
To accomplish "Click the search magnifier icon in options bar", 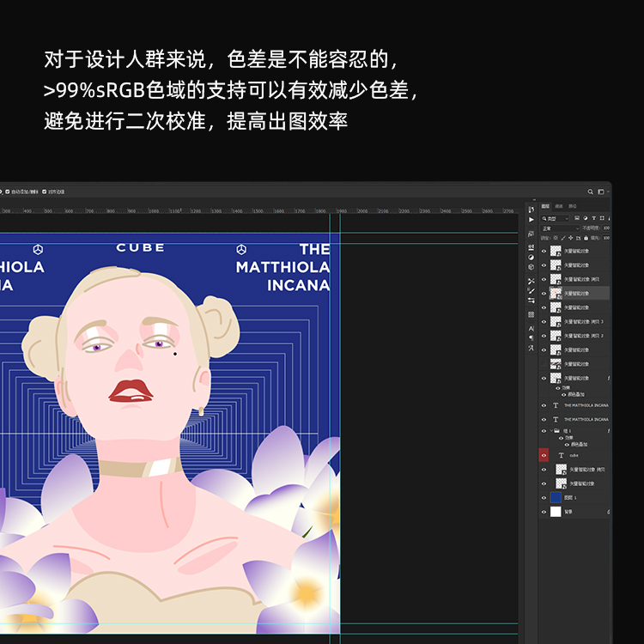I will click(x=590, y=191).
